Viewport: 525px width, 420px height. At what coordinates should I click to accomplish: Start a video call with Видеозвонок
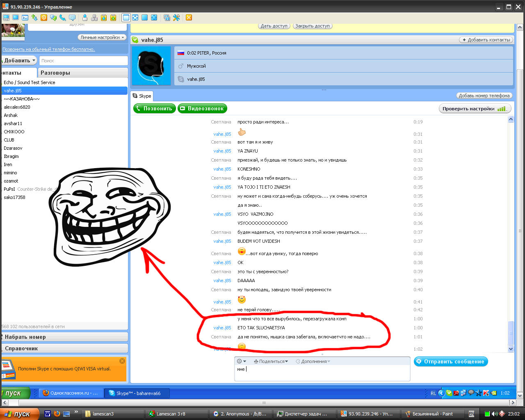tap(202, 109)
